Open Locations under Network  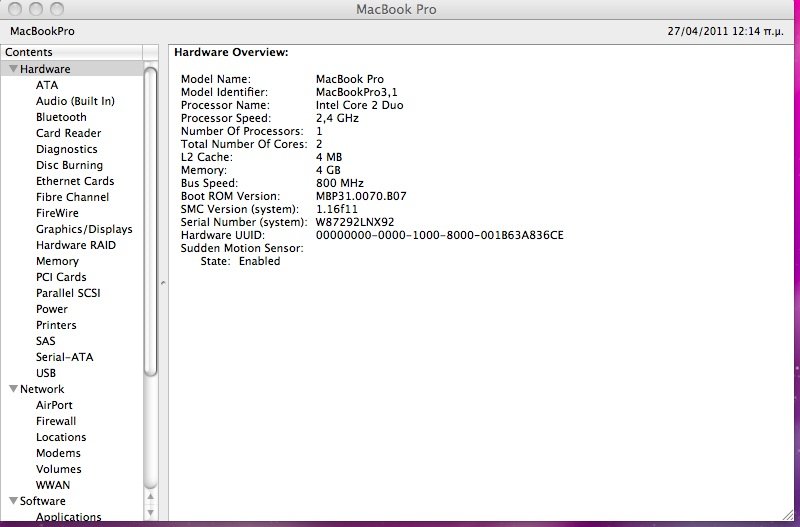tap(61, 437)
